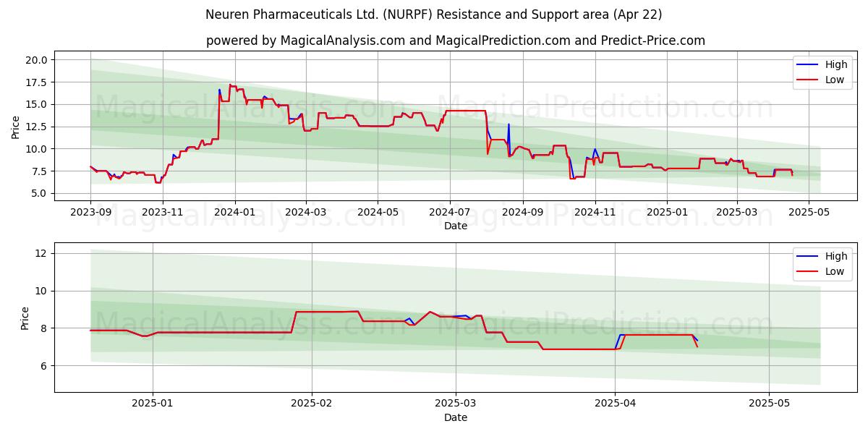This screenshot has width=868, height=434.
Task: Click 'High' in the lower chart legend
Action: (836, 256)
